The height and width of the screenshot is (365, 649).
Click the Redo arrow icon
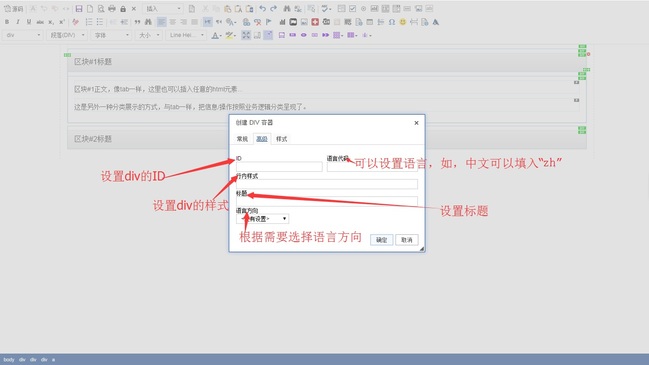click(274, 9)
